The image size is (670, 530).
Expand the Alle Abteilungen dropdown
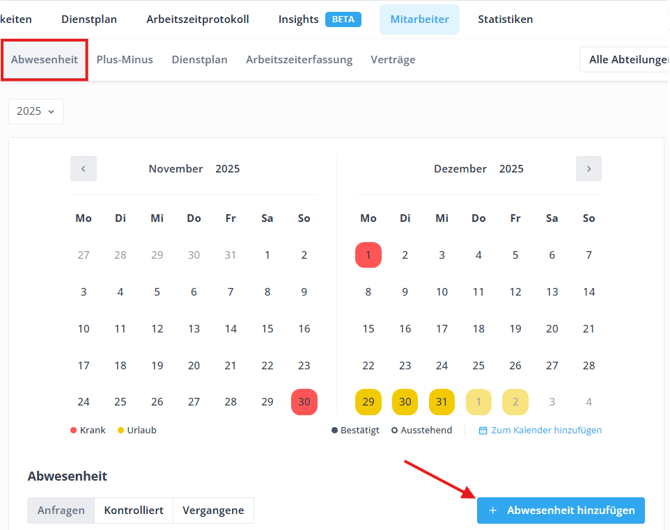[626, 60]
